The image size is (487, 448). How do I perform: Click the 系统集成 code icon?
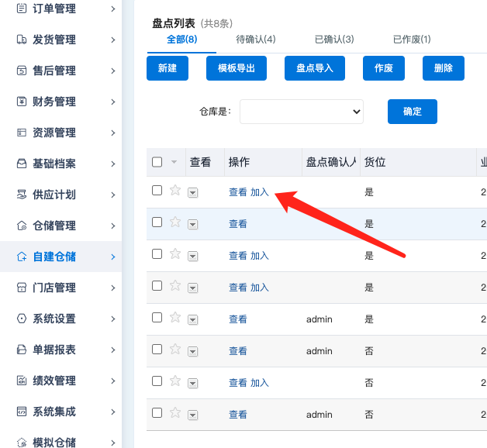pyautogui.click(x=22, y=412)
